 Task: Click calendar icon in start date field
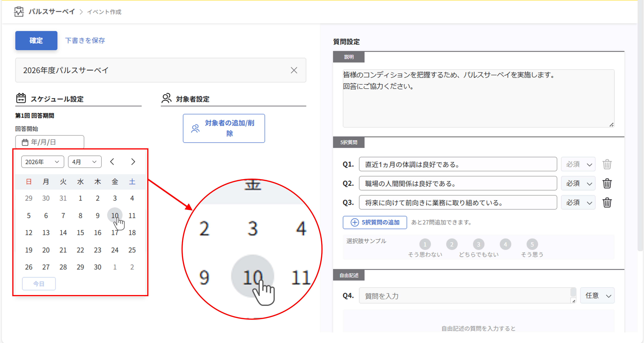click(x=25, y=142)
